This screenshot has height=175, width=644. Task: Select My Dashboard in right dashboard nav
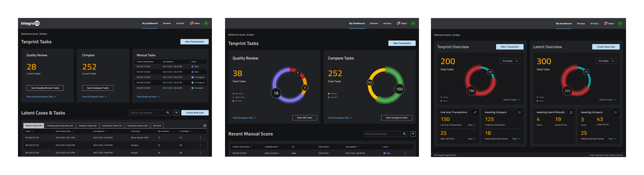(563, 24)
